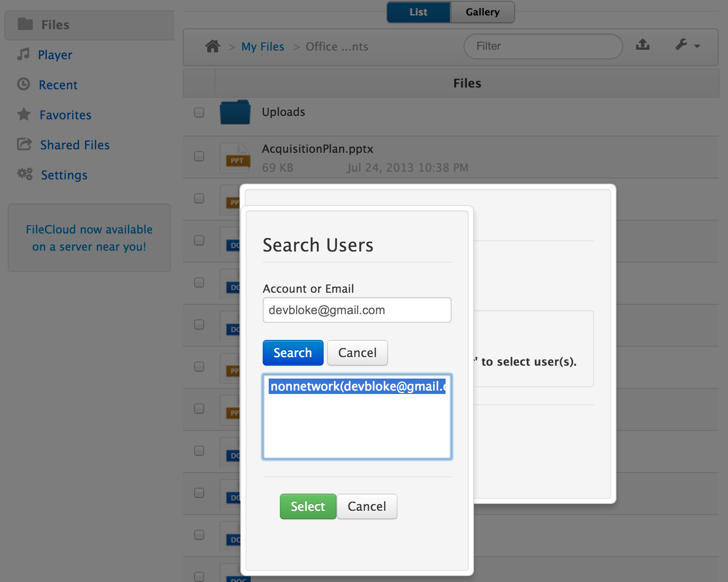728x582 pixels.
Task: Click FileCloud now available on server banner
Action: pyautogui.click(x=89, y=238)
